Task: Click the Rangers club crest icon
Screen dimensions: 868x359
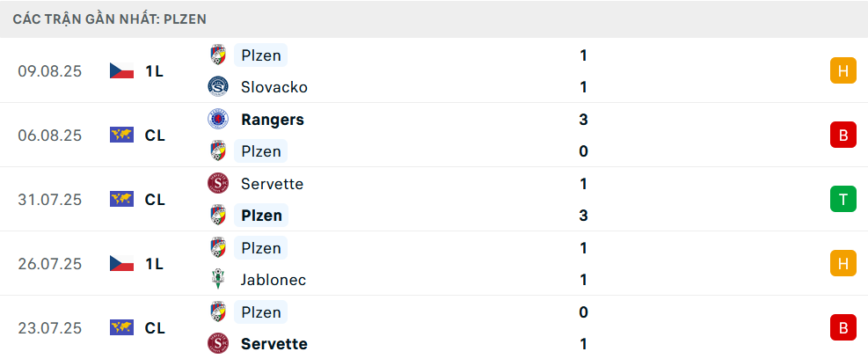Action: 218,120
